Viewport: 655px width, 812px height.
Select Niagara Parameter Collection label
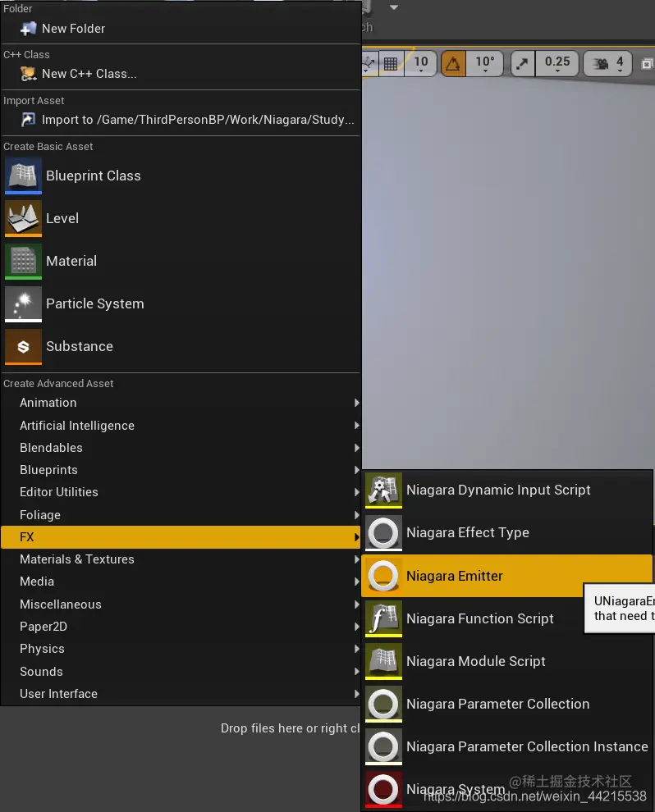497,705
